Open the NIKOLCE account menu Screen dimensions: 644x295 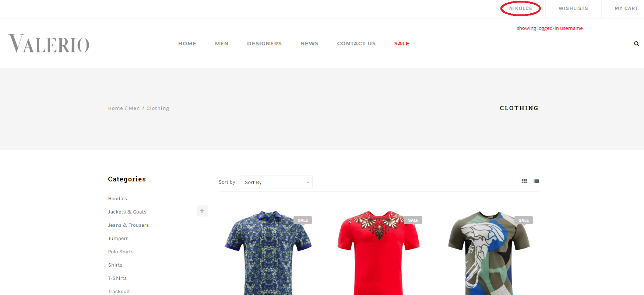point(520,8)
